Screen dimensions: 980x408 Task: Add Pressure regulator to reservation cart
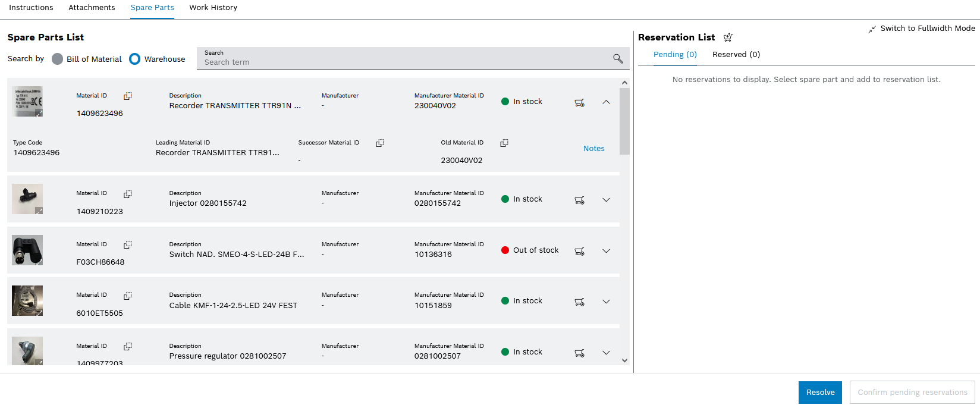[580, 353]
